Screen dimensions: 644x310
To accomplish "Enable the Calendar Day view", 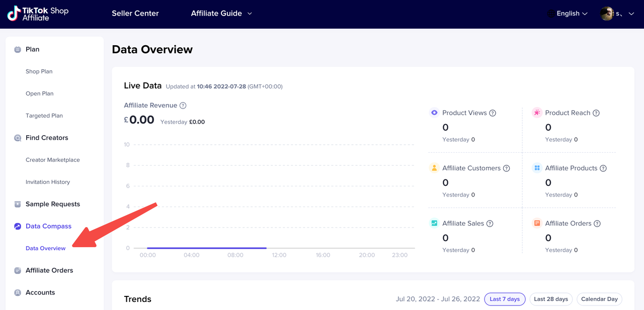I will (599, 299).
